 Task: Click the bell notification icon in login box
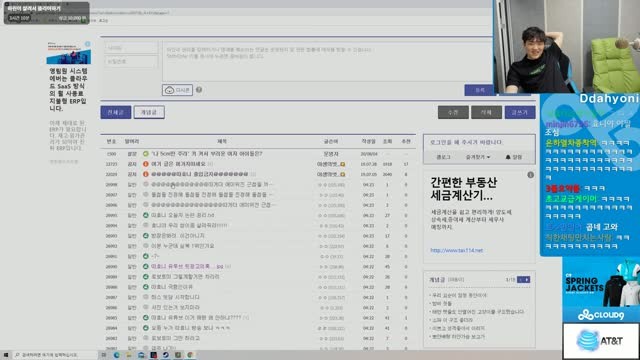508,157
